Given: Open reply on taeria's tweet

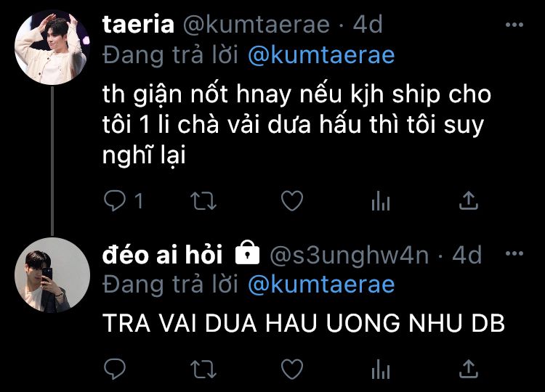Looking at the screenshot, I should [115, 200].
